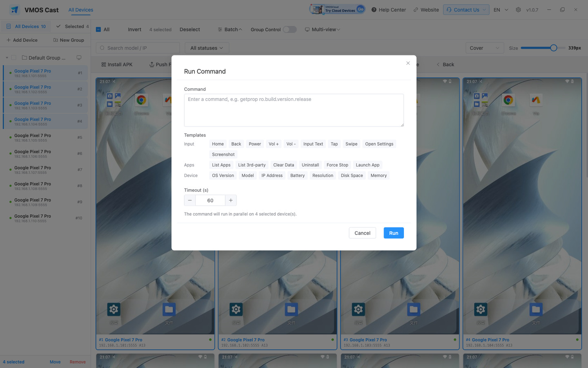Viewport: 588px width, 368px height.
Task: Open Chrome on device #1 screen
Action: (x=141, y=100)
